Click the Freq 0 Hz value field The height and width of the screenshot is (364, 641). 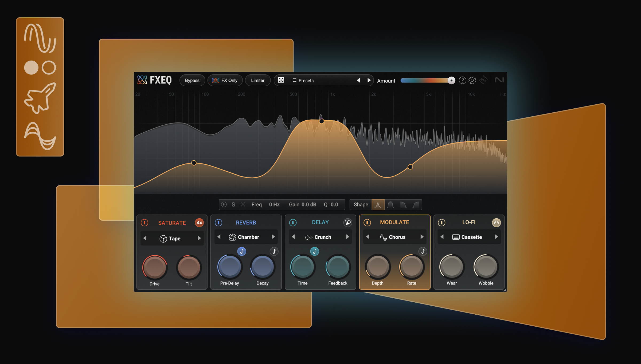274,204
